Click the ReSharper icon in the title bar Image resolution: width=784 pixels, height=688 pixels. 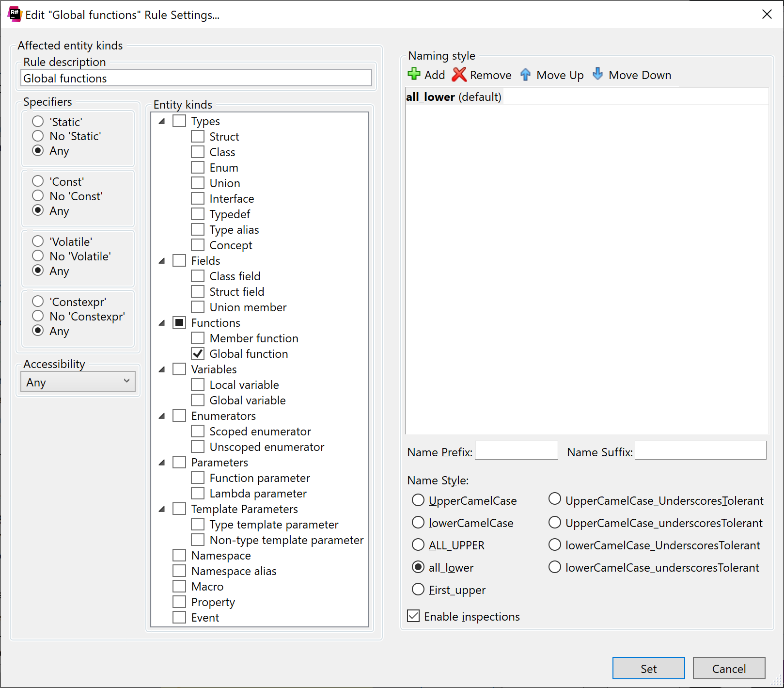click(15, 14)
